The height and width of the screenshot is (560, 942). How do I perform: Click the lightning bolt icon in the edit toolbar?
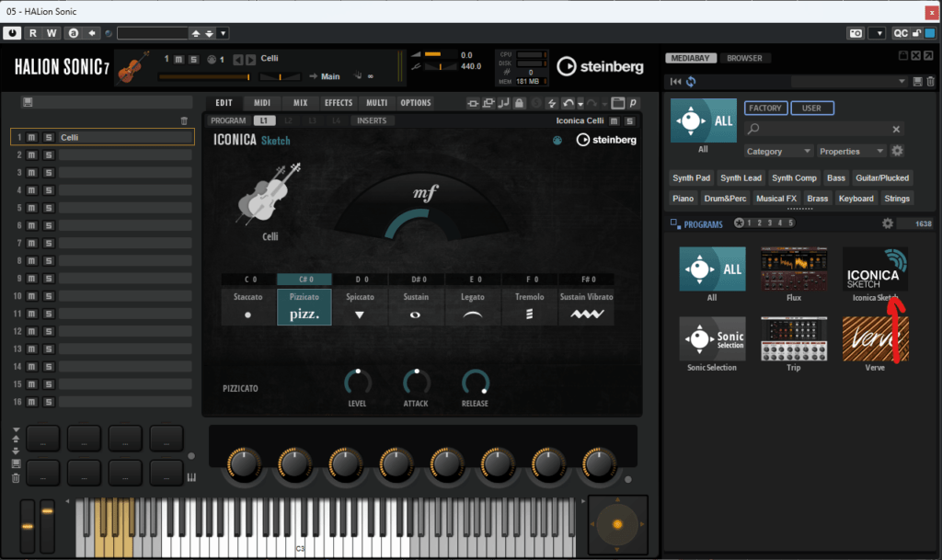pos(552,103)
